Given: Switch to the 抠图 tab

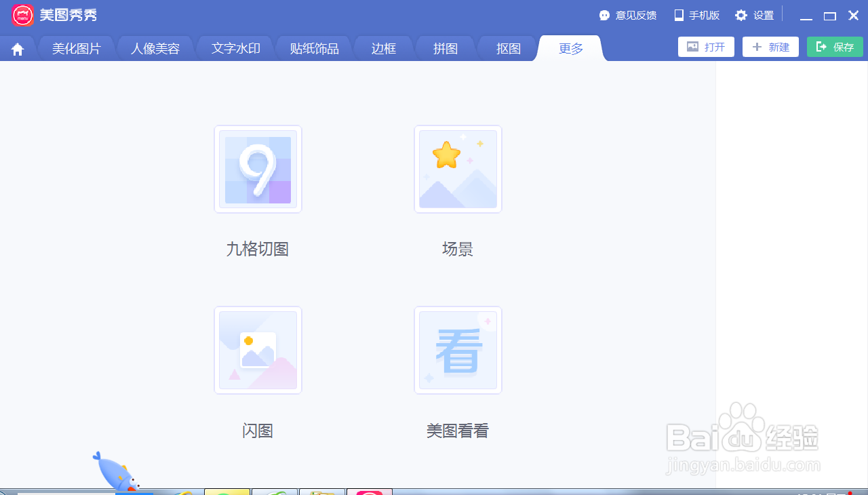Looking at the screenshot, I should (508, 49).
